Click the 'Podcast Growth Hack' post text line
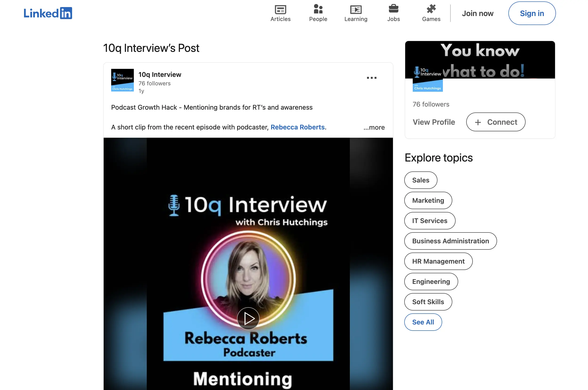 [212, 108]
